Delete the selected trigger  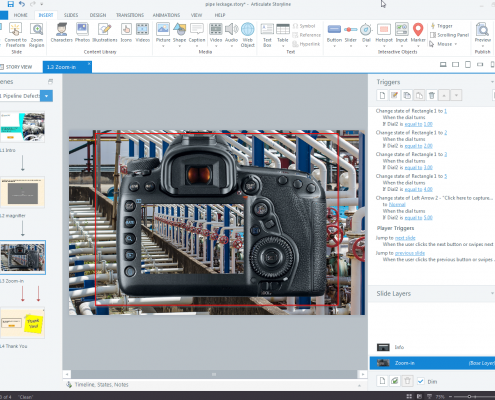click(x=432, y=95)
